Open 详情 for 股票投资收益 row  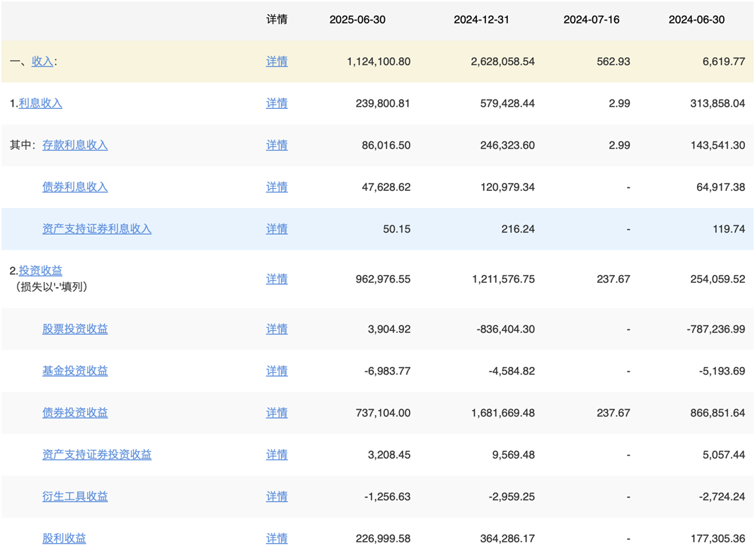[x=277, y=329]
